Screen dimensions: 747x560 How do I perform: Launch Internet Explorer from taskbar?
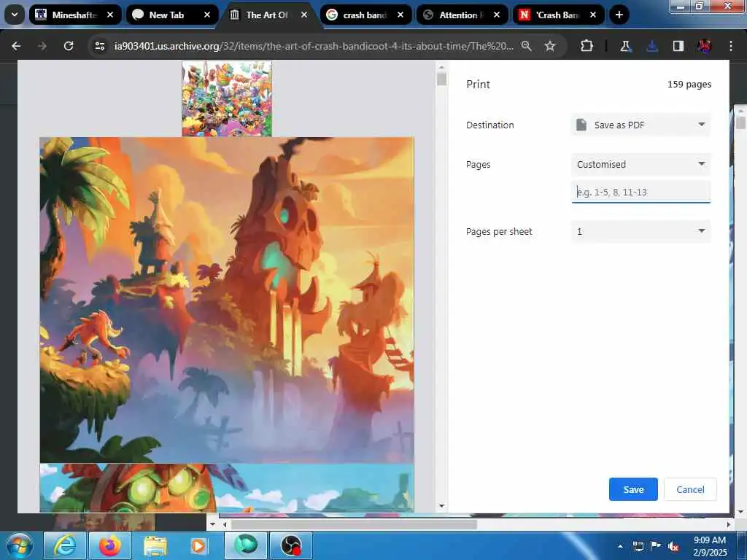tap(64, 545)
